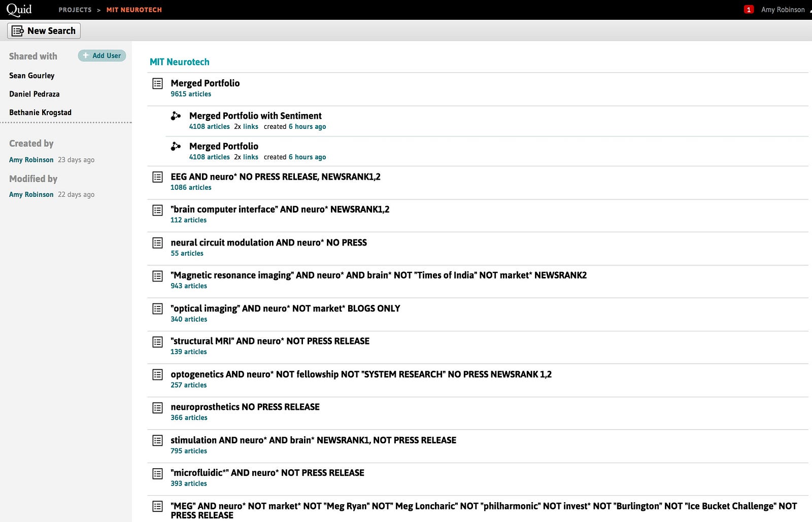Image resolution: width=812 pixels, height=522 pixels.
Task: Click 393 articles count
Action: tap(189, 483)
